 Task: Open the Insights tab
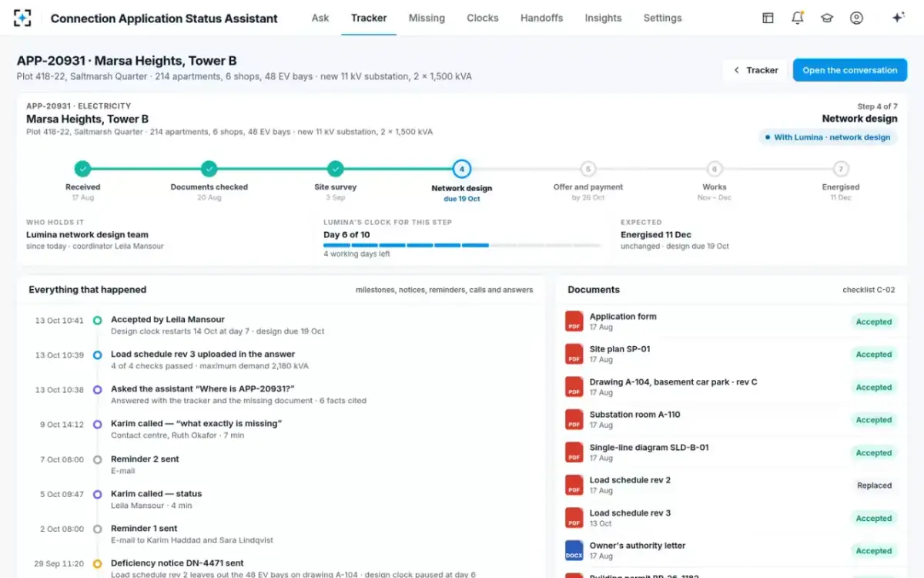[603, 18]
